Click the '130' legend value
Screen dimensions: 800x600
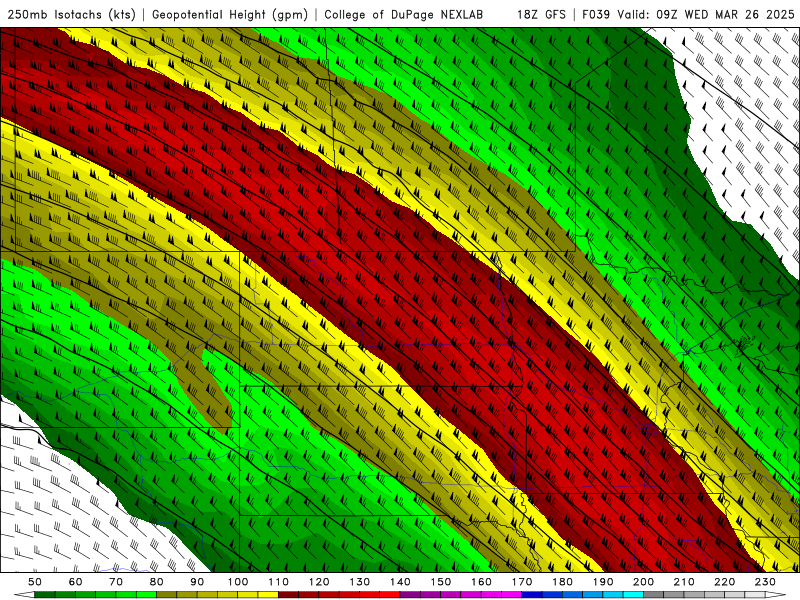click(360, 582)
